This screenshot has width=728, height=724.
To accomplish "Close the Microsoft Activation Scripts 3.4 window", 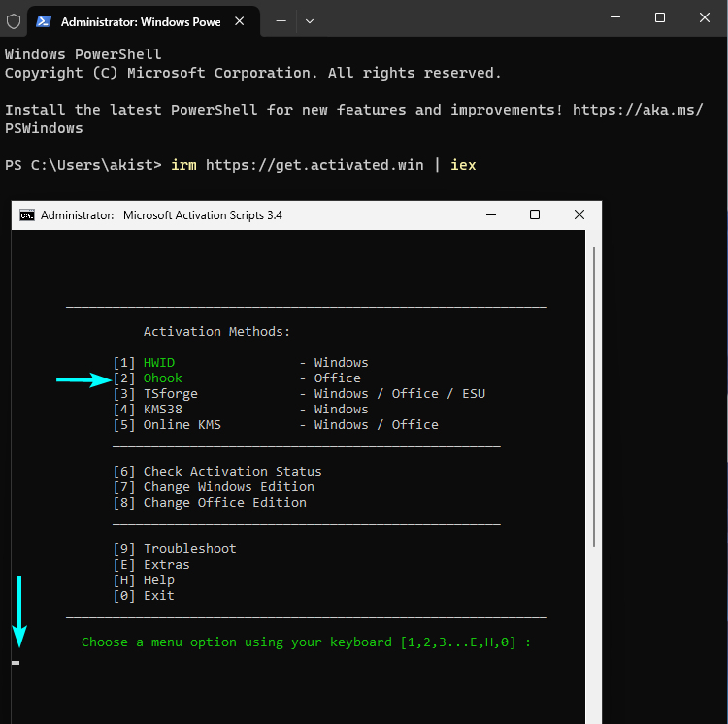I will (579, 214).
